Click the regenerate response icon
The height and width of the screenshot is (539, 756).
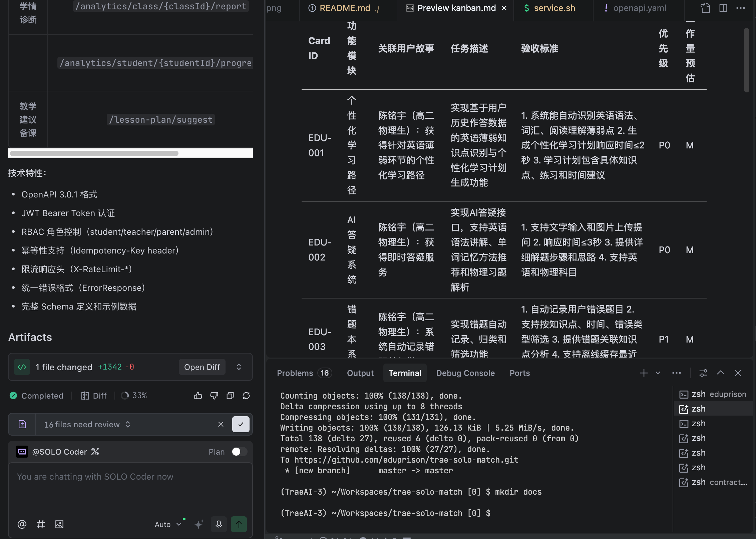click(246, 396)
